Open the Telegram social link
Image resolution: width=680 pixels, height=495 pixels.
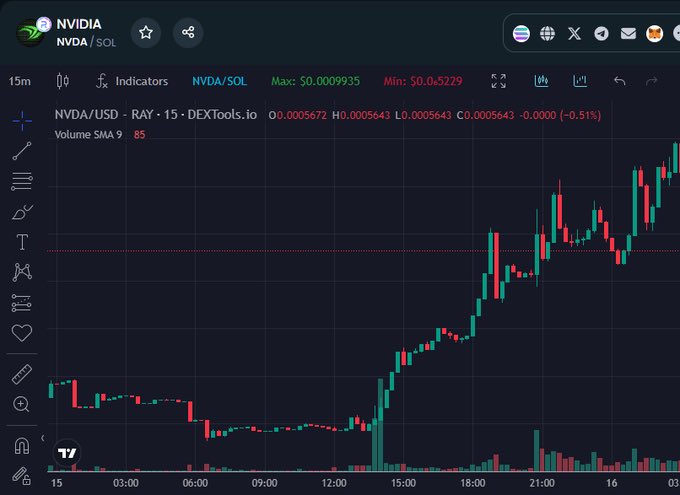click(601, 33)
